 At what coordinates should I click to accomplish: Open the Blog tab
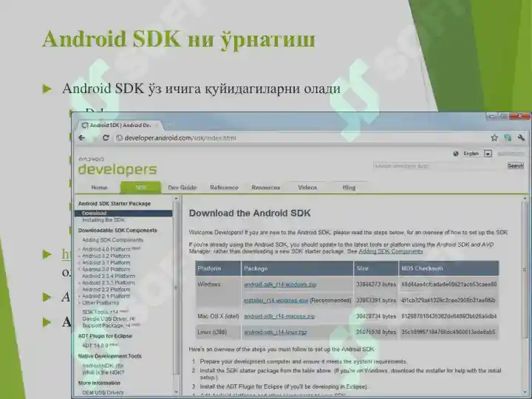click(x=349, y=187)
